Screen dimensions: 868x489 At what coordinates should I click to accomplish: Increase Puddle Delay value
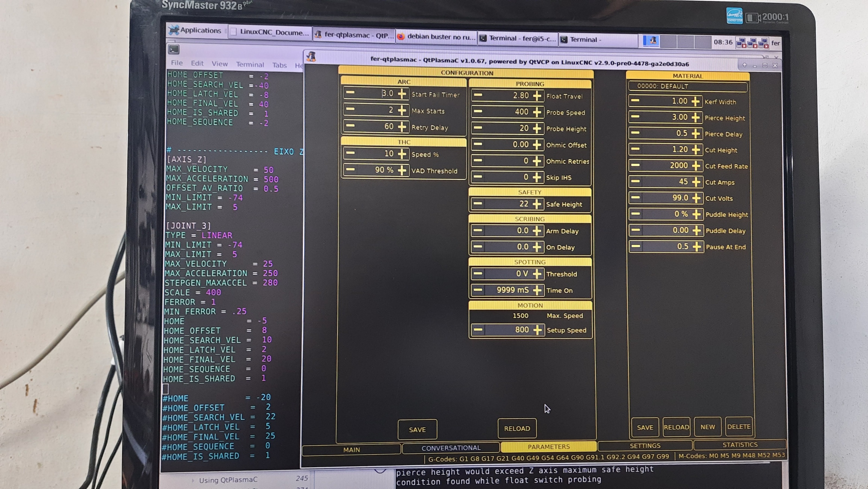click(x=697, y=230)
